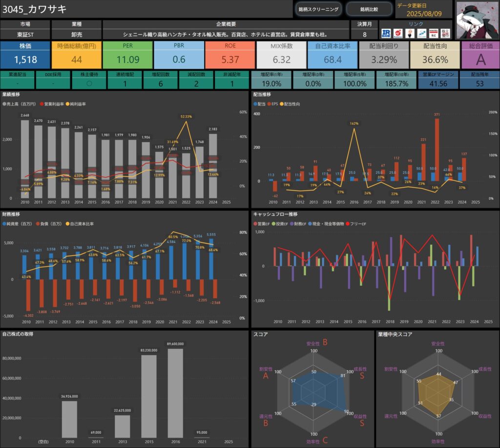Click the 財務CF legend entry
Viewport: 500px width, 448px height.
click(298, 224)
